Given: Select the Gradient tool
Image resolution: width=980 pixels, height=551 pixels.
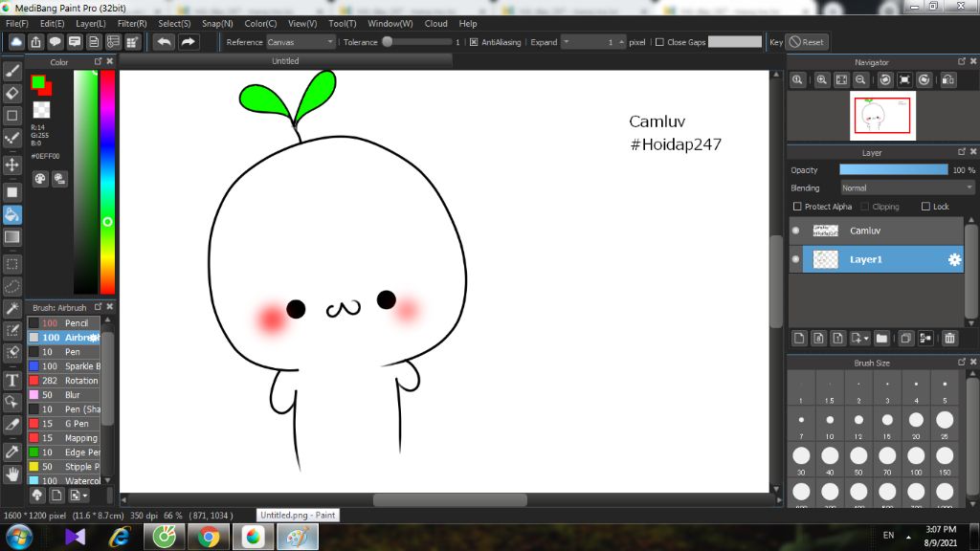Looking at the screenshot, I should (x=11, y=237).
